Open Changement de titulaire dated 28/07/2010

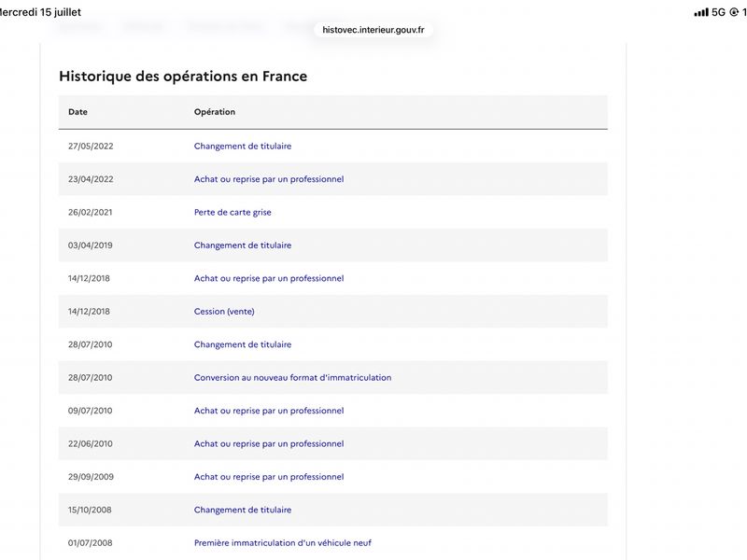[x=243, y=344]
